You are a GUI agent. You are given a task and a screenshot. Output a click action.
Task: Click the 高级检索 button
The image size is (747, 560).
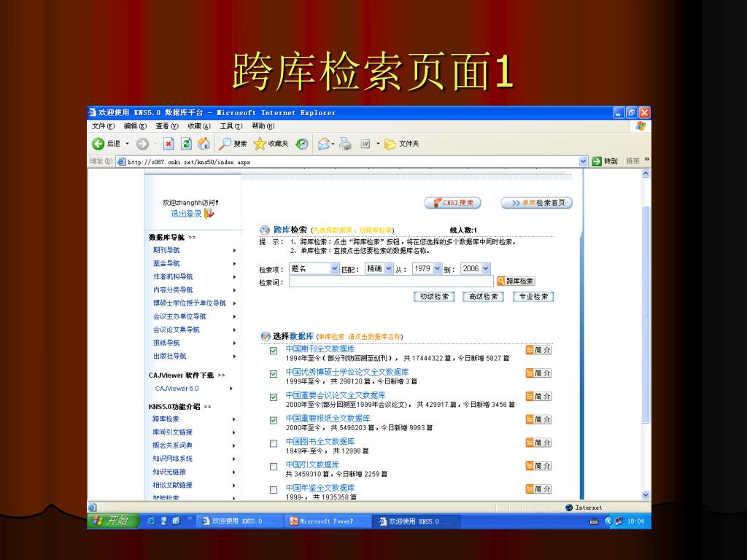[x=484, y=297]
